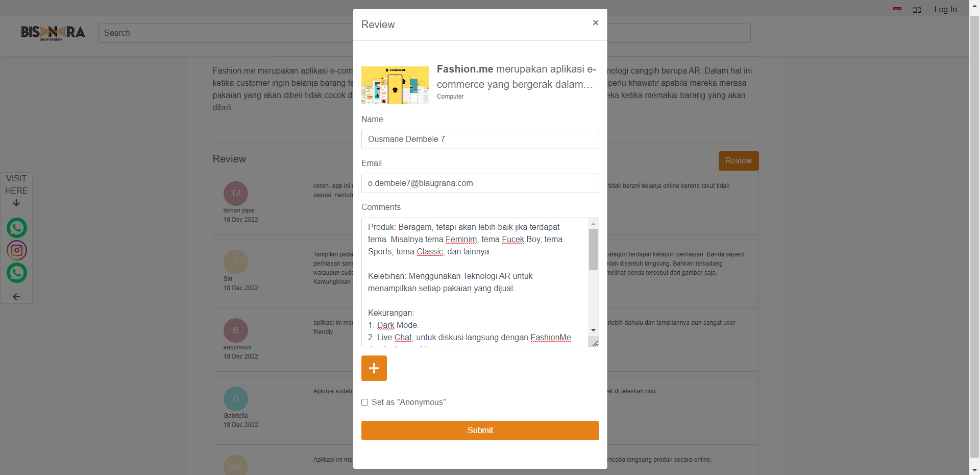Switch language using the Indonesian flag
The image size is (980, 475).
coord(897,9)
